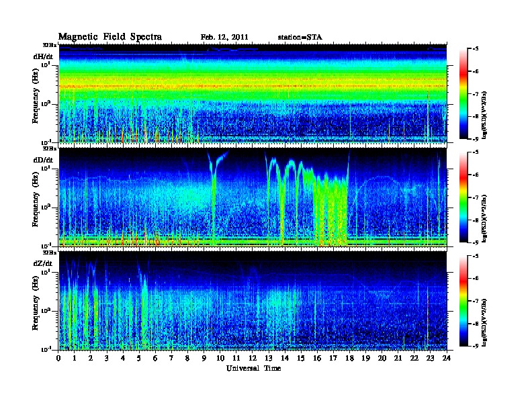Select the dZ/dt panel label
532x411 pixels.
43,263
